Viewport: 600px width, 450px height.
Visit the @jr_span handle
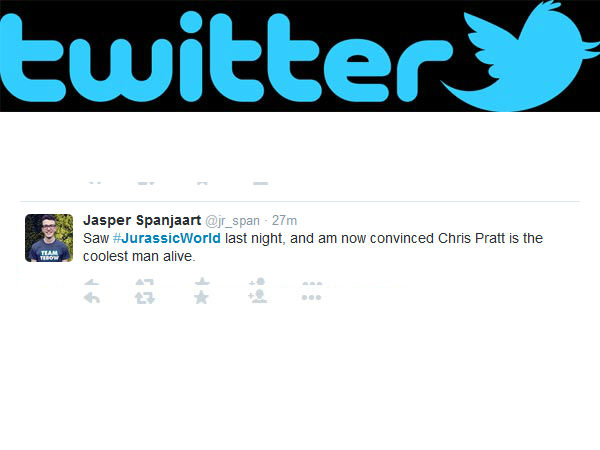pyautogui.click(x=232, y=221)
